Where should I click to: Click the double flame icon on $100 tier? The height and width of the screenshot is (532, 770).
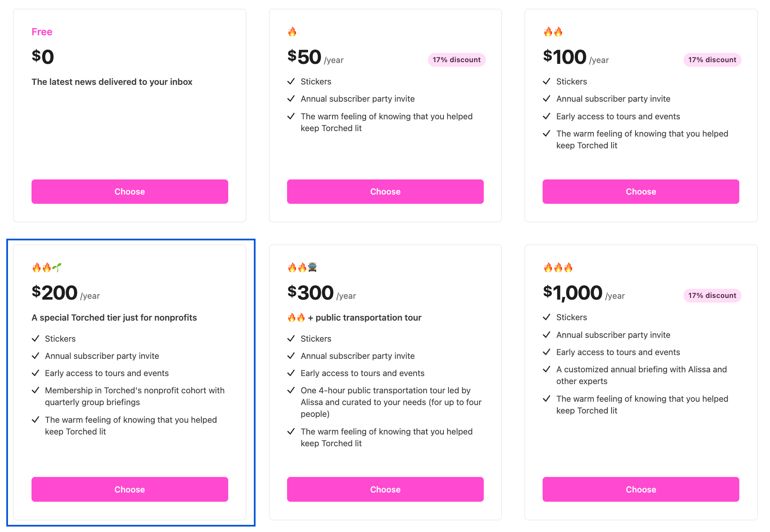(553, 32)
